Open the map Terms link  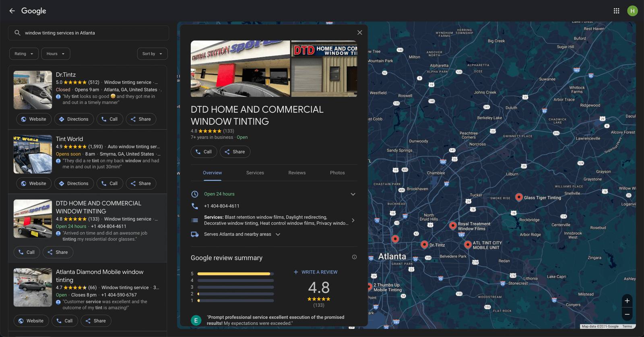[x=627, y=327]
